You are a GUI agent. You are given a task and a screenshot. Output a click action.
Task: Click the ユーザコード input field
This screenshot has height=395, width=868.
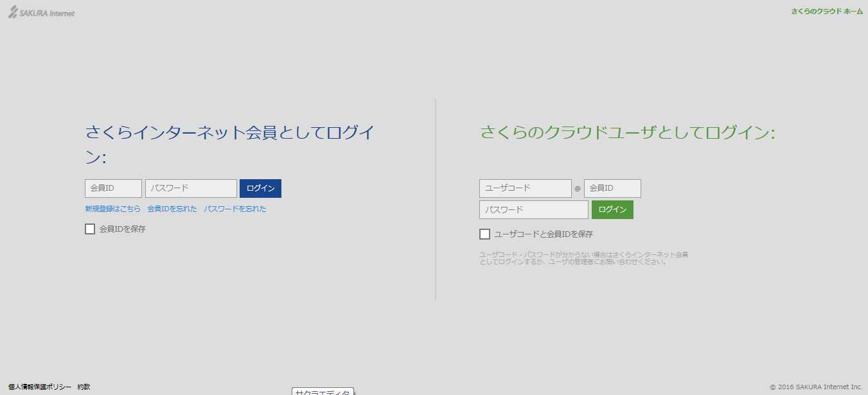(526, 188)
